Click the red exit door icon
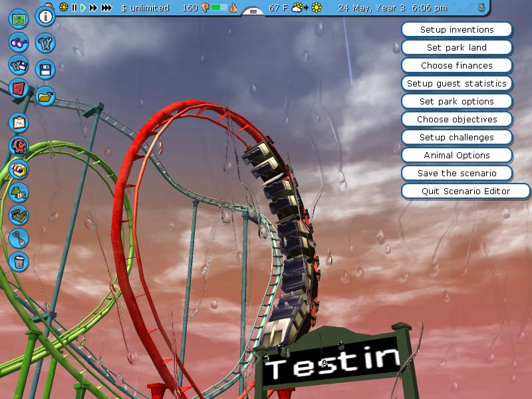This screenshot has height=399, width=532. coord(19,88)
